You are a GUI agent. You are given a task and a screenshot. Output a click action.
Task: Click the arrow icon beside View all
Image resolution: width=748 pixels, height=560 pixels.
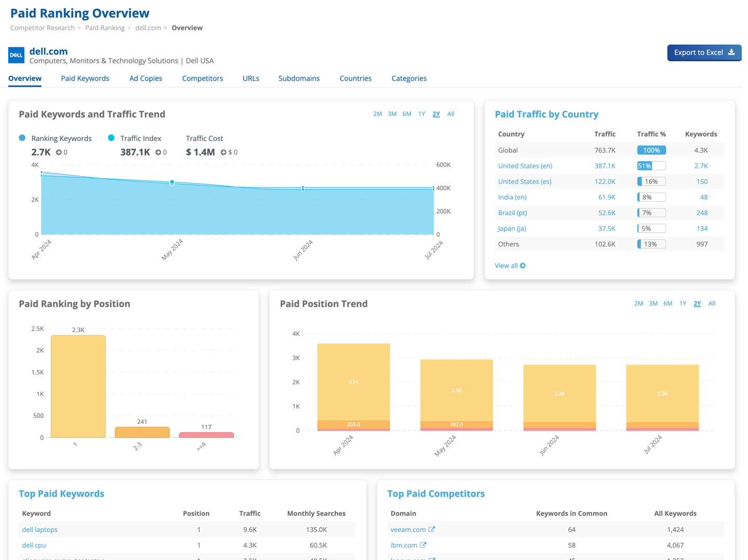523,265
